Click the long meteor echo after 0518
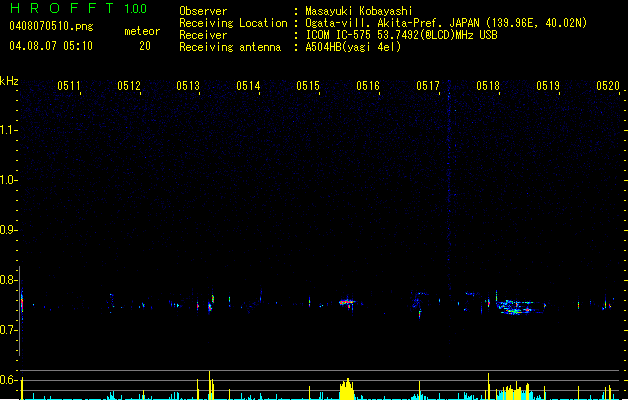 click(x=520, y=307)
